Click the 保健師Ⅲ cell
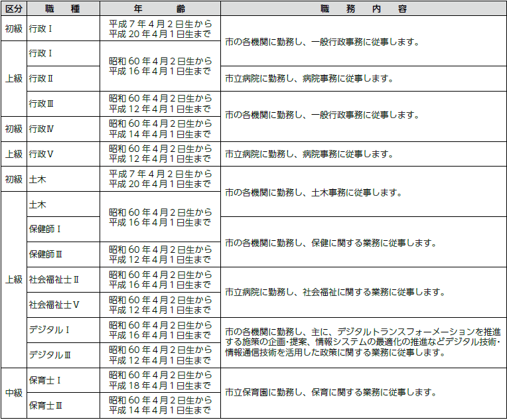 (45, 255)
